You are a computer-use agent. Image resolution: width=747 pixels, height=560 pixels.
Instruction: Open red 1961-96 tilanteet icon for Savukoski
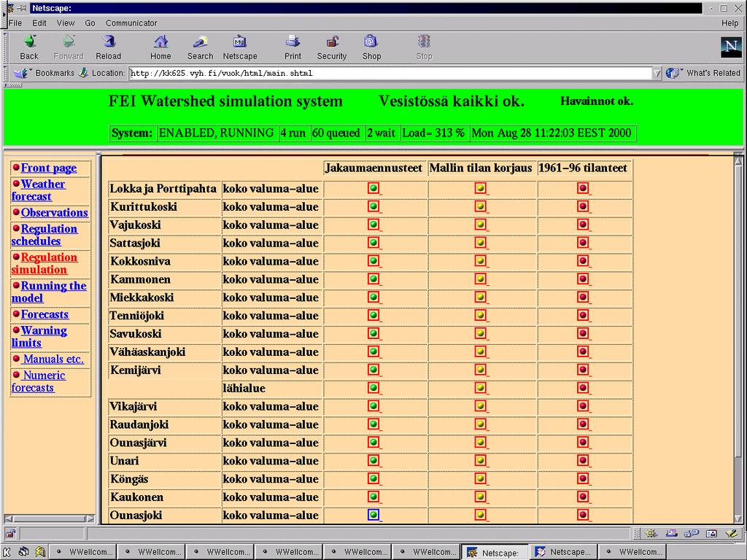click(x=583, y=332)
